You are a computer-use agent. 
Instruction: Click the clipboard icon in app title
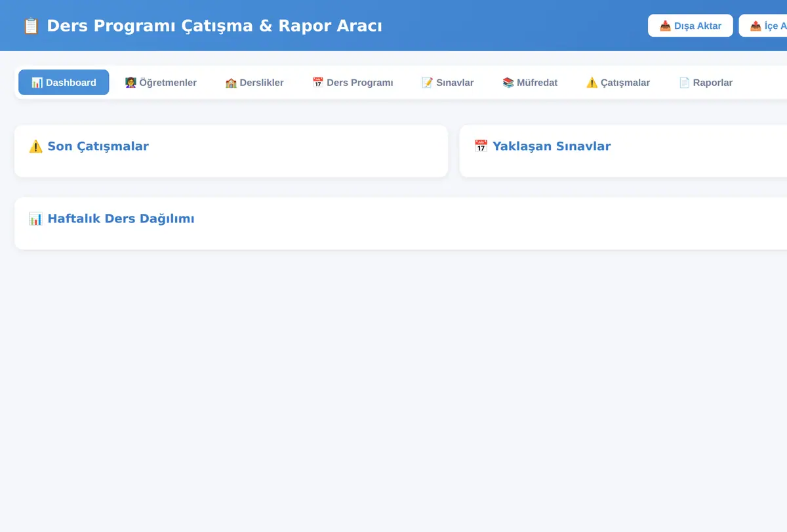click(x=31, y=26)
